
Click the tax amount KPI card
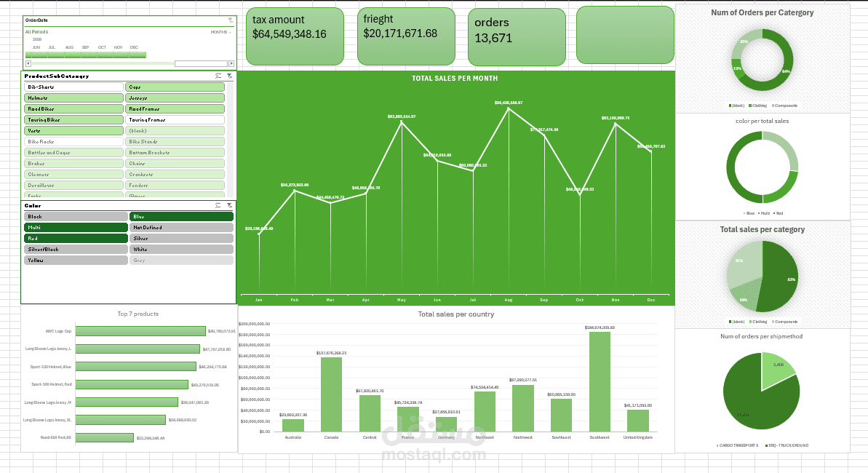pyautogui.click(x=295, y=36)
